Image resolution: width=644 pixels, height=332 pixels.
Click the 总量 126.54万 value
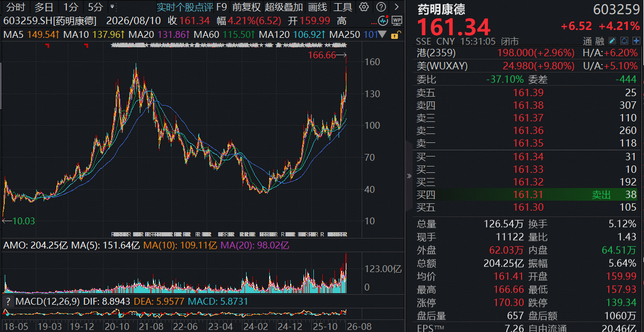click(x=504, y=224)
